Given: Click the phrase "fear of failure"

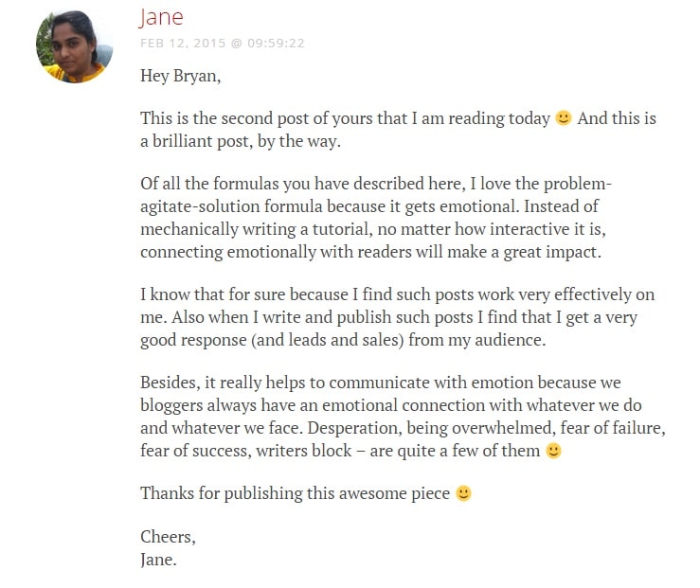Looking at the screenshot, I should 616,428.
